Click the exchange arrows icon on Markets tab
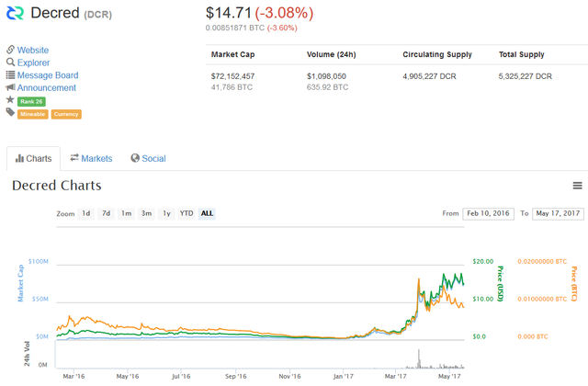588x386 pixels. click(x=74, y=157)
